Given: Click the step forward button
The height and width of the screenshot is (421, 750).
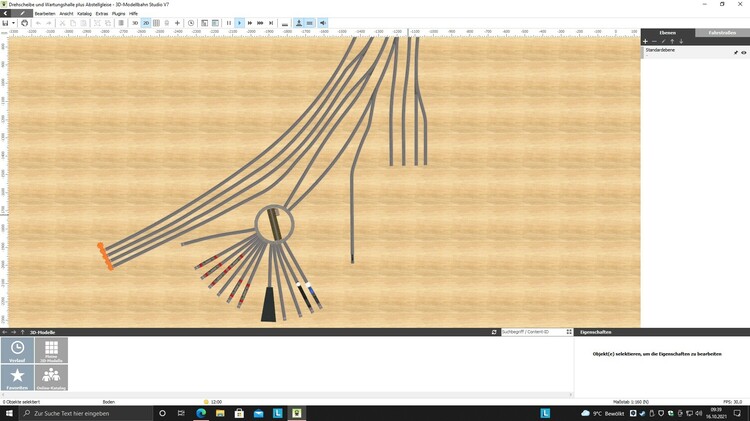Looking at the screenshot, I should 271,23.
